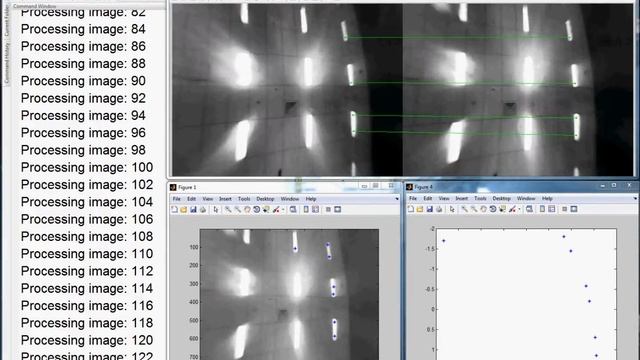Screen dimensions: 640x360
Task: Open Desktop menu in Figure 4
Action: point(502,198)
